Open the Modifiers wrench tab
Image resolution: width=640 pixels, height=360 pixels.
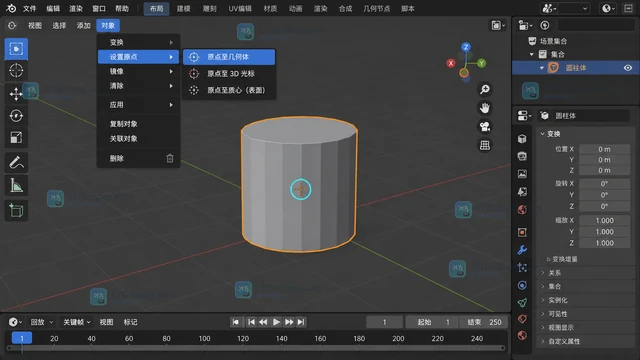coord(522,250)
